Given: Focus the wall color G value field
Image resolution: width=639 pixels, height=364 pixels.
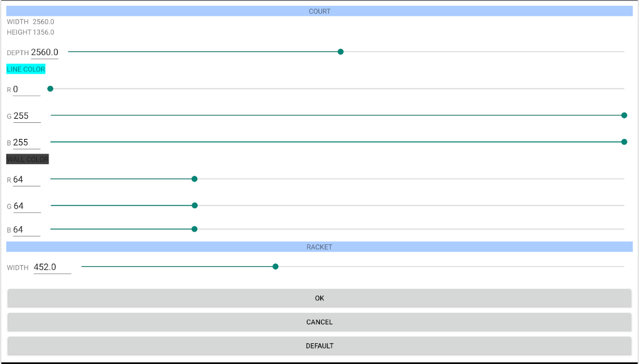Looking at the screenshot, I should click(x=27, y=207).
